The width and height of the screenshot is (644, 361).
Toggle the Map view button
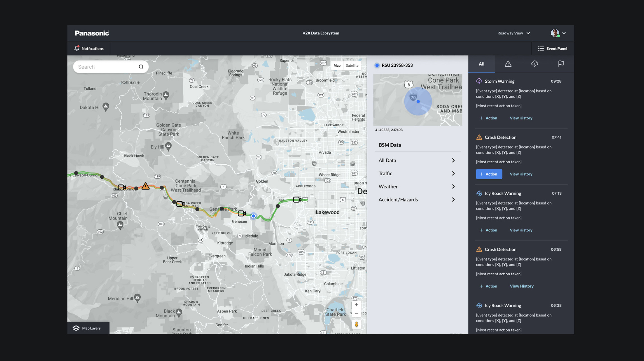(337, 66)
